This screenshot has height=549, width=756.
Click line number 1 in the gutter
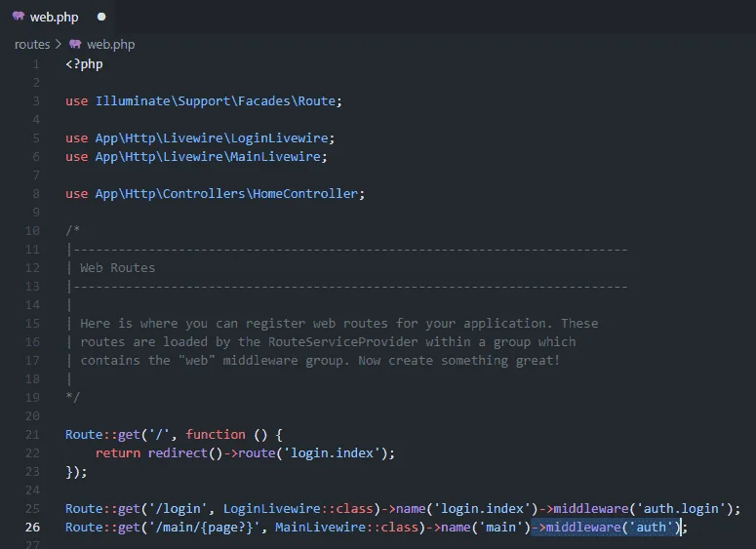[36, 64]
